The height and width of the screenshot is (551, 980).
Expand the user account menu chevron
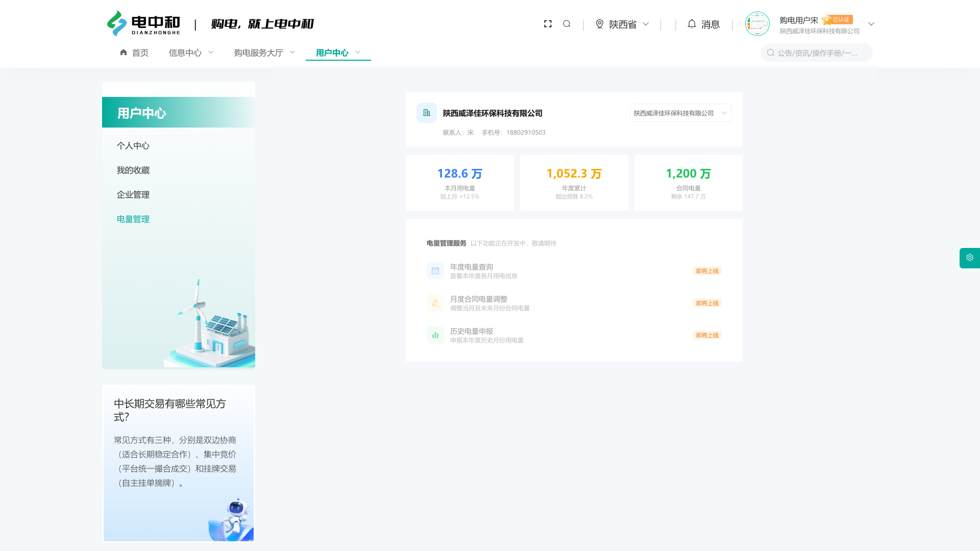point(871,24)
